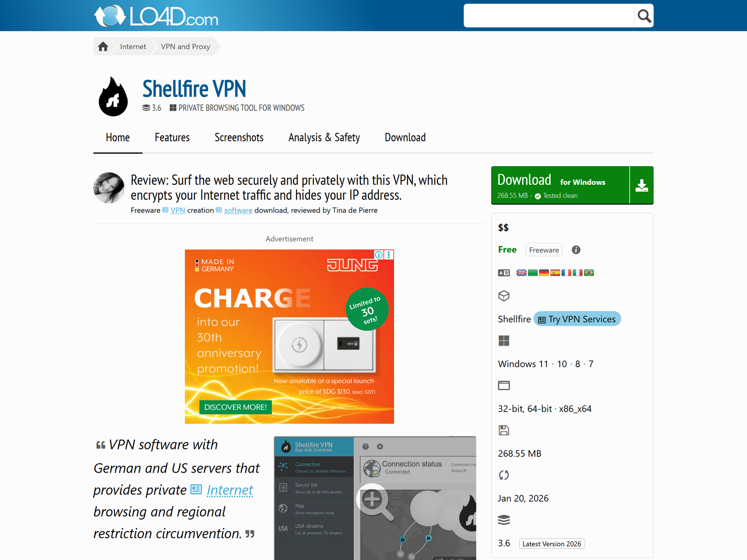Image resolution: width=747 pixels, height=560 pixels.
Task: Switch to the Home tab
Action: pyautogui.click(x=118, y=138)
